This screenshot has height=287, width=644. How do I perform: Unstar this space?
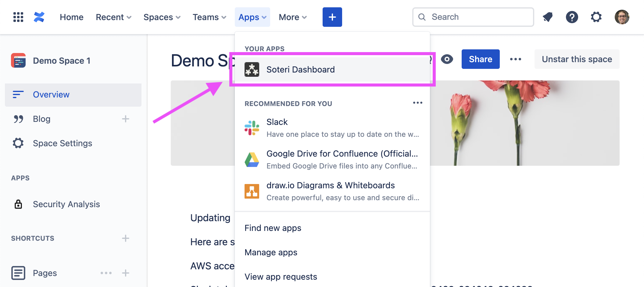(x=577, y=59)
